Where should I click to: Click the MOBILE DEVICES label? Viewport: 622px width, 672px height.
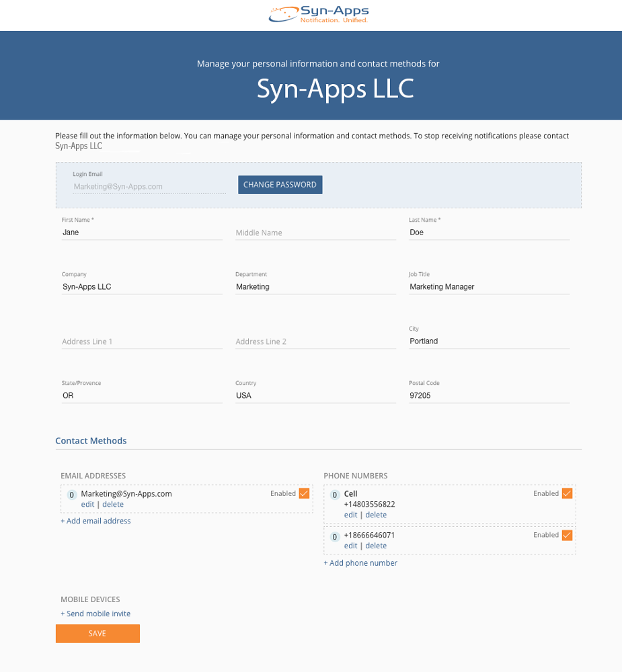tap(90, 599)
